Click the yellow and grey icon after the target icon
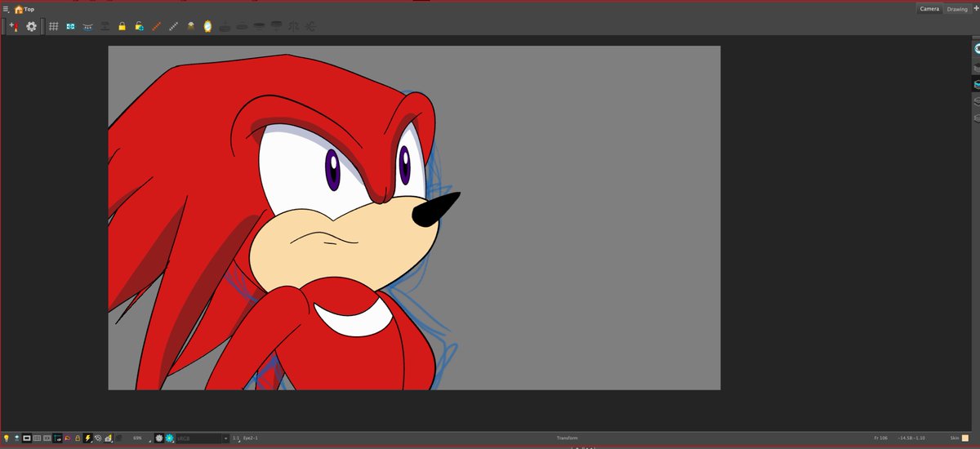The width and height of the screenshot is (980, 449). (x=108, y=438)
